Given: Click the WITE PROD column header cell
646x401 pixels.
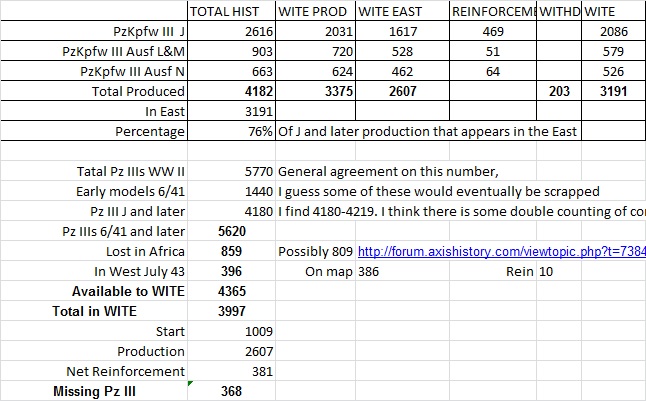Looking at the screenshot, I should [313, 12].
